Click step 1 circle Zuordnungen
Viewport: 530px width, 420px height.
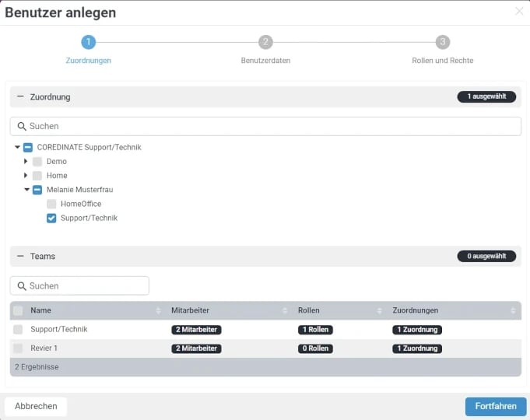88,42
